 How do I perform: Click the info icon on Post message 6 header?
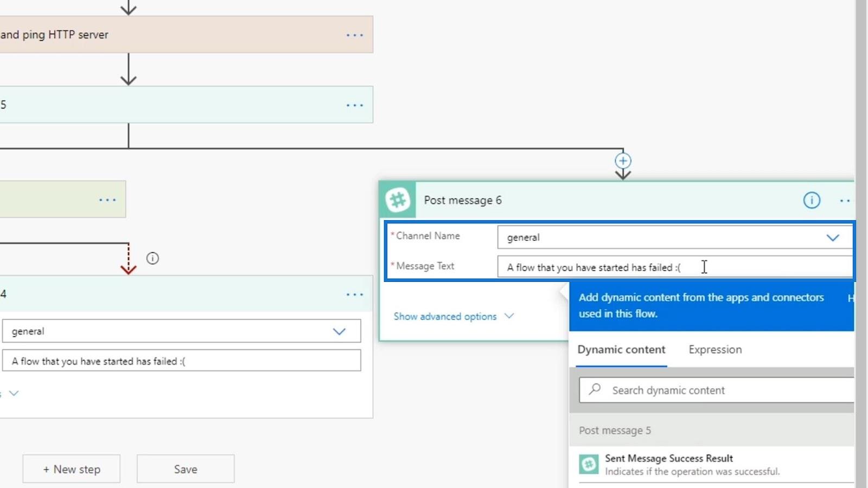click(x=812, y=200)
